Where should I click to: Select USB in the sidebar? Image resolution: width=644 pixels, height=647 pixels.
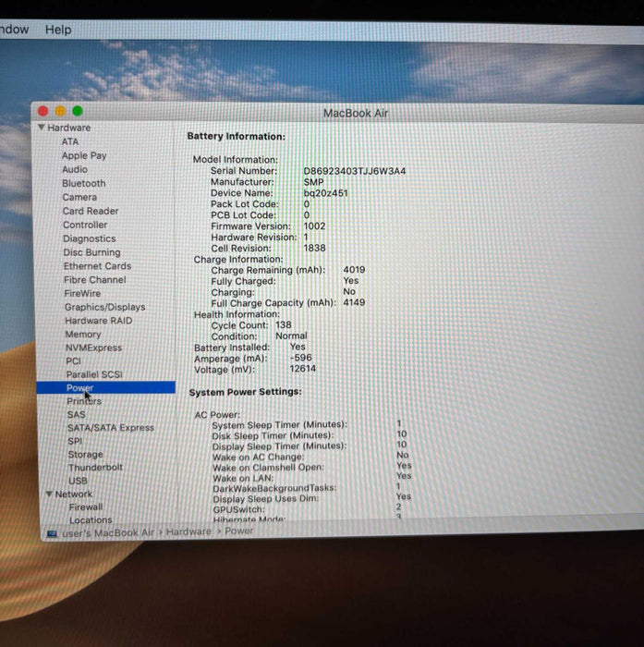pyautogui.click(x=78, y=481)
